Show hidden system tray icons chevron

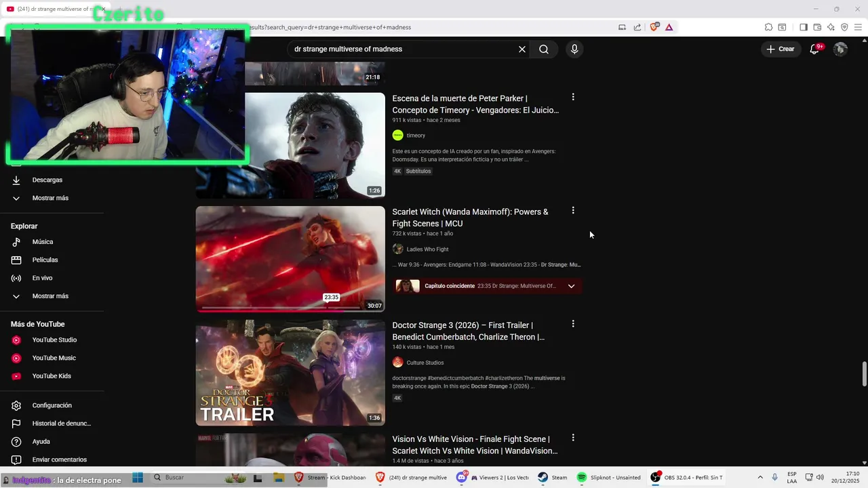[x=760, y=477]
